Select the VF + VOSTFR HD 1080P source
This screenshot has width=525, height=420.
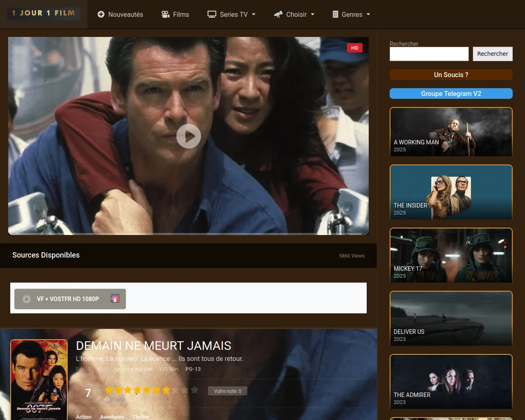pos(70,299)
